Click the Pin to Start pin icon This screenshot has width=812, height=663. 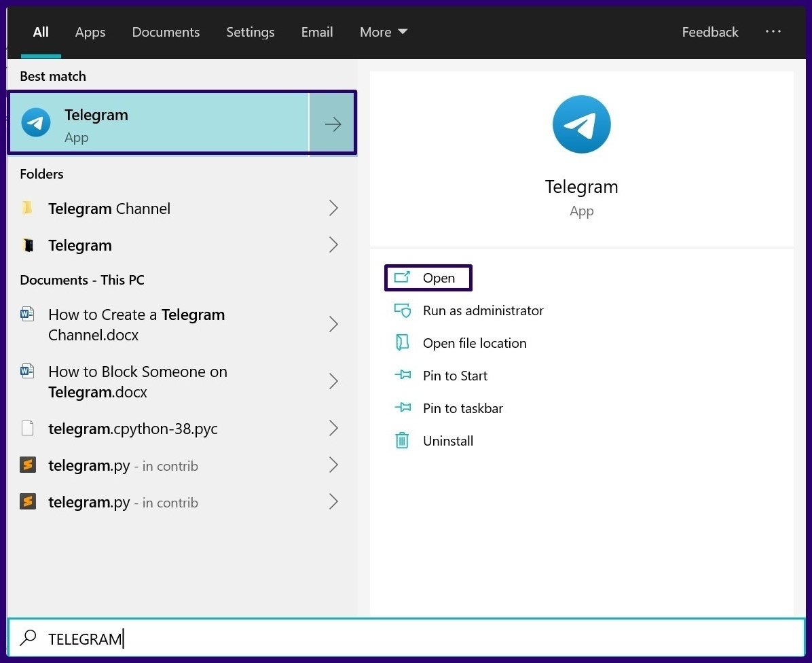[x=403, y=374]
